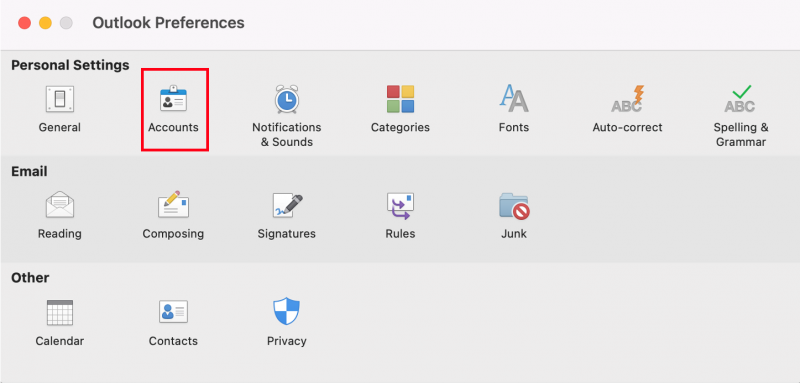Open the Accounts ID card icon
Viewport: 800px width, 383px height.
173,99
